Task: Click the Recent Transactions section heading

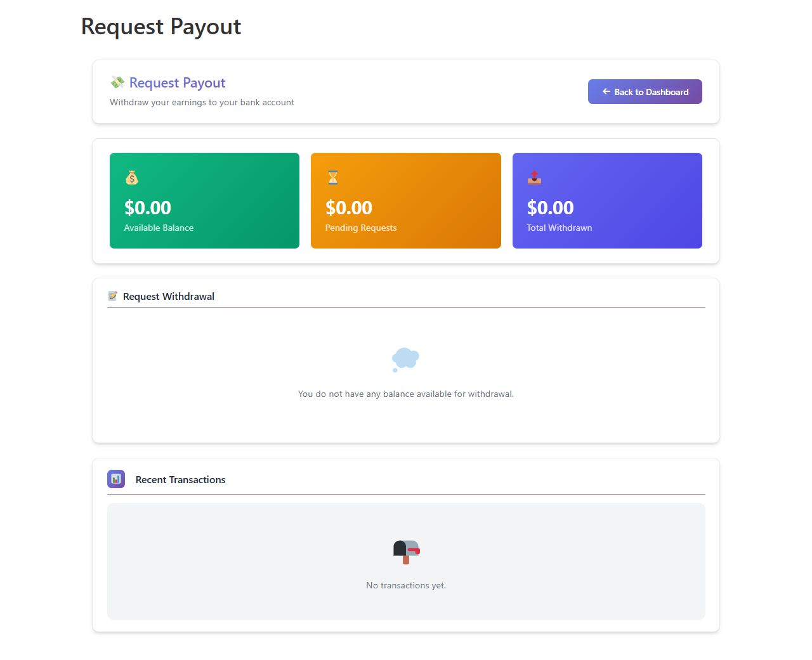Action: pos(180,480)
